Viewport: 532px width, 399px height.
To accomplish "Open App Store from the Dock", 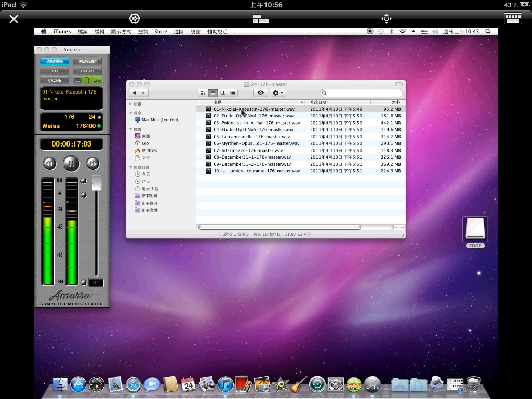I will tap(78, 385).
